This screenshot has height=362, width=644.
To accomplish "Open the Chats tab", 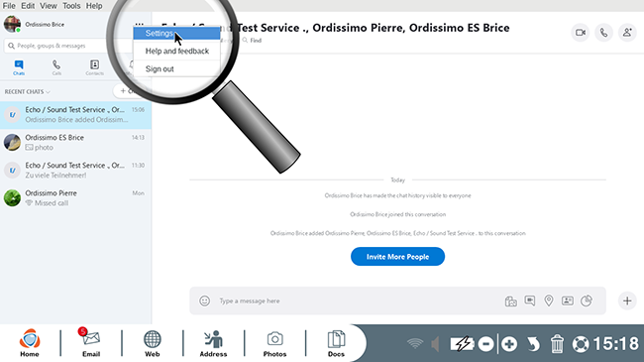I will coord(19,67).
